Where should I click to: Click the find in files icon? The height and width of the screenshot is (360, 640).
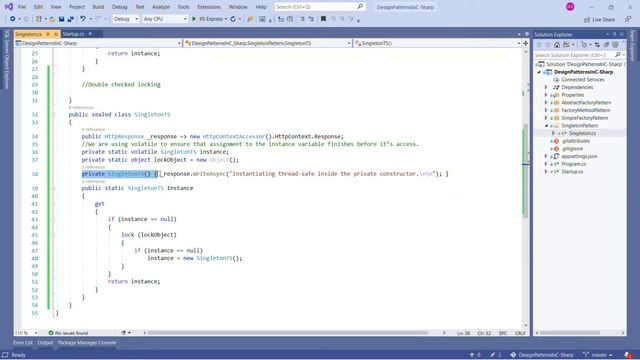(250, 19)
